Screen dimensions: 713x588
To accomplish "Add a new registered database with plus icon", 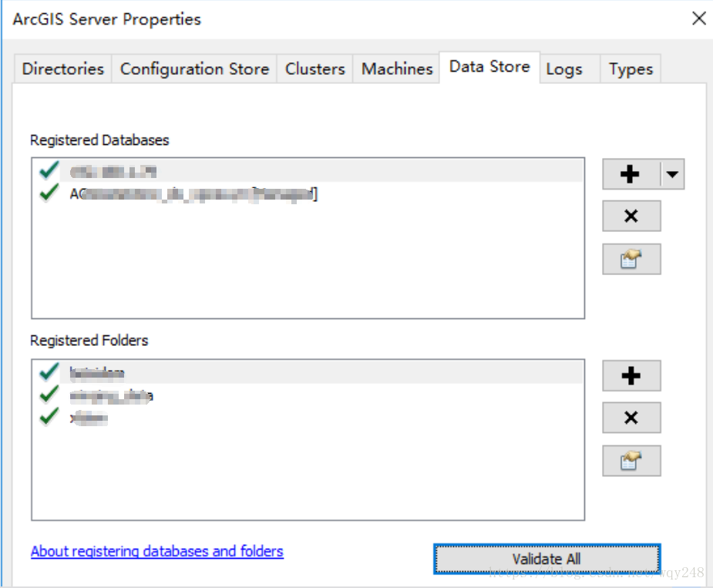I will point(631,174).
